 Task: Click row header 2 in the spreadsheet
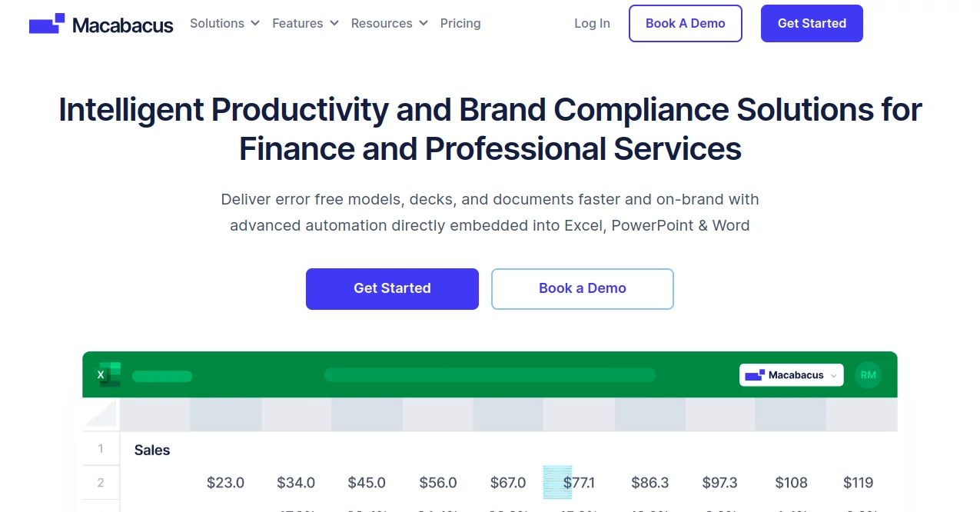pos(100,483)
